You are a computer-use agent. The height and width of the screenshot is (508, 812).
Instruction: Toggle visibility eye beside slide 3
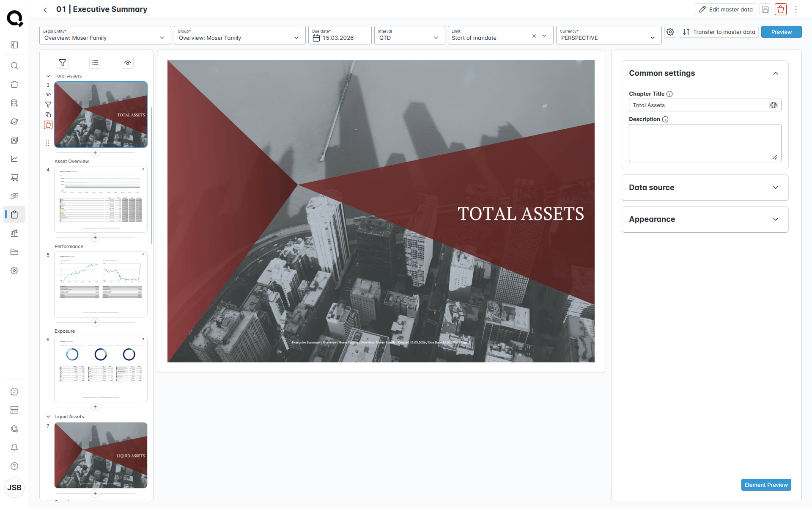tap(48, 94)
